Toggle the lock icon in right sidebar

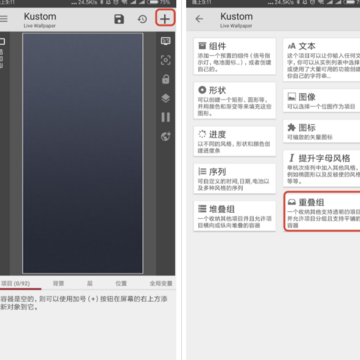166,79
